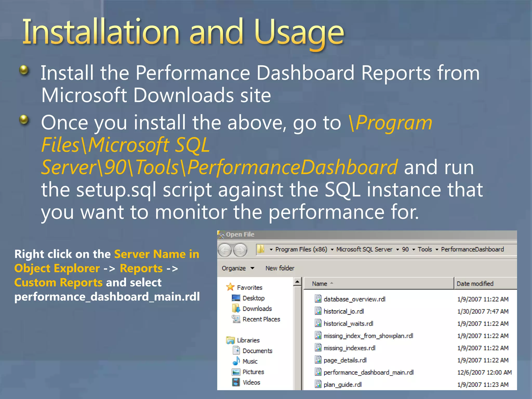The height and width of the screenshot is (399, 532).
Task: Select Libraries in the navigation pane
Action: 248,340
